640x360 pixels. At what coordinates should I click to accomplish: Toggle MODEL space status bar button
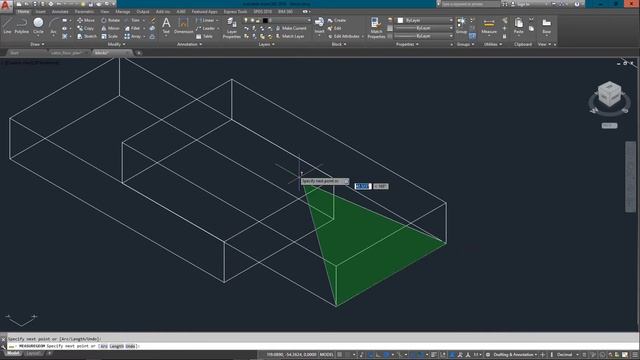pos(327,355)
